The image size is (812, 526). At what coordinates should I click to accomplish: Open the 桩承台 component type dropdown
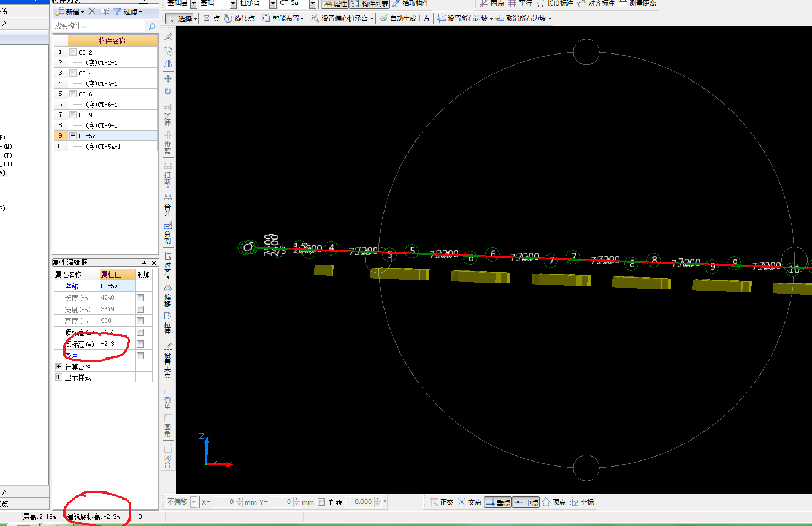273,4
